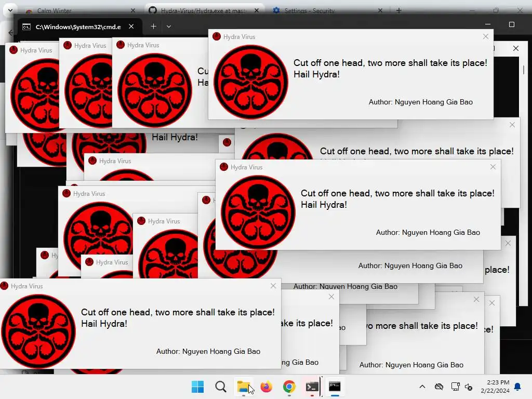532x399 pixels.
Task: Minimize the terminal window
Action: click(487, 24)
